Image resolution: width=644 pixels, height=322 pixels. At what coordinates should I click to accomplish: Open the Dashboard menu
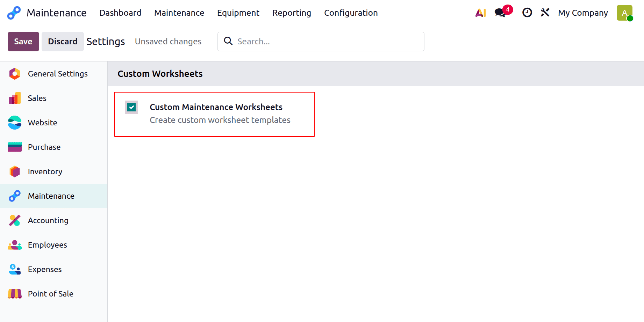point(120,13)
